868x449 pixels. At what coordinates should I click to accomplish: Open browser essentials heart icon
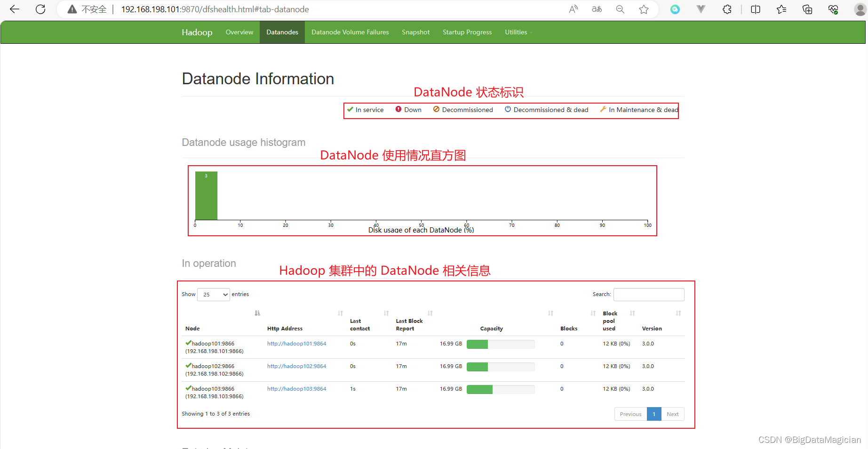[833, 9]
